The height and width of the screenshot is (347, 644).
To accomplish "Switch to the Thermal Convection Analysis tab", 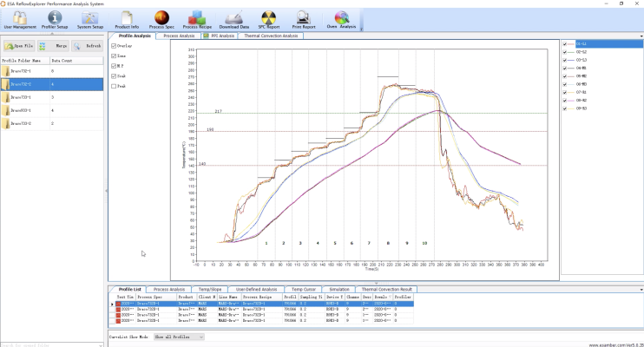I will coord(272,36).
